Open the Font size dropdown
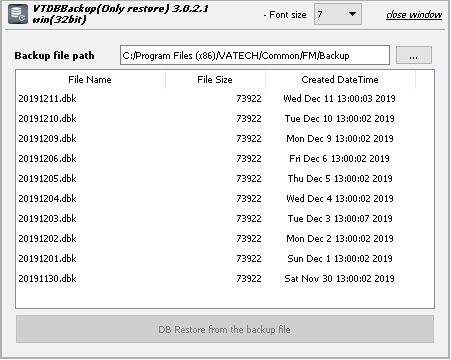Screen dimensions: 451x360 (337, 14)
